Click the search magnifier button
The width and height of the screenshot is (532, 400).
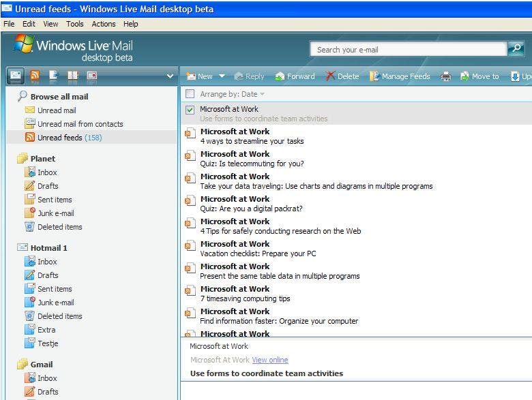tap(516, 49)
